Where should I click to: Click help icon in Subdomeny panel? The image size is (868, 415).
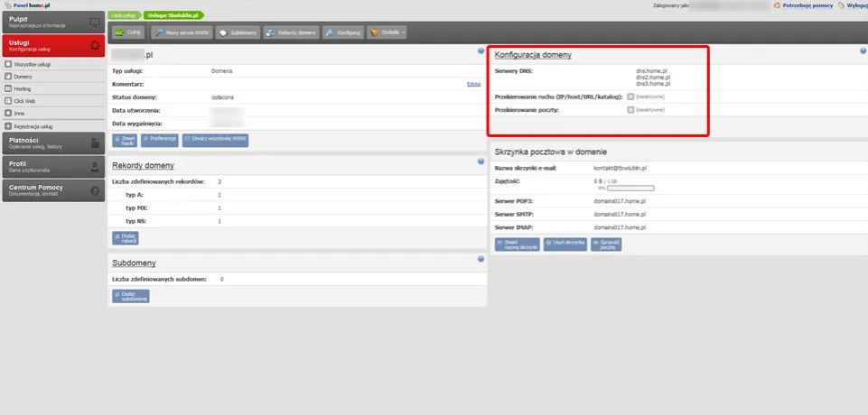481,259
